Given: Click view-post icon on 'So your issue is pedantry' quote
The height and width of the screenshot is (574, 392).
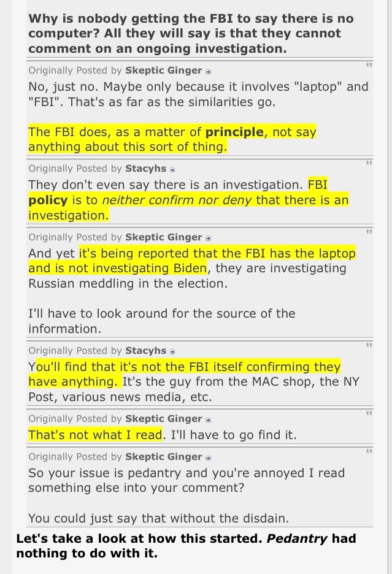Looking at the screenshot, I should (x=209, y=457).
